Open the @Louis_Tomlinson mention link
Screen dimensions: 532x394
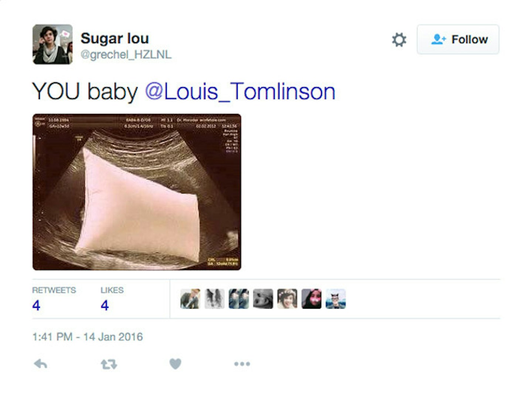pyautogui.click(x=240, y=91)
